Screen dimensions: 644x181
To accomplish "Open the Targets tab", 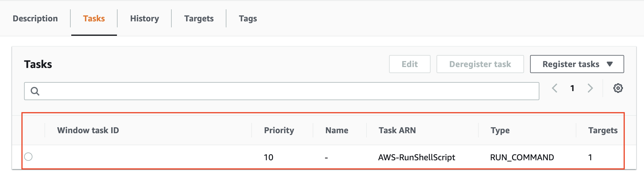I will tap(199, 18).
